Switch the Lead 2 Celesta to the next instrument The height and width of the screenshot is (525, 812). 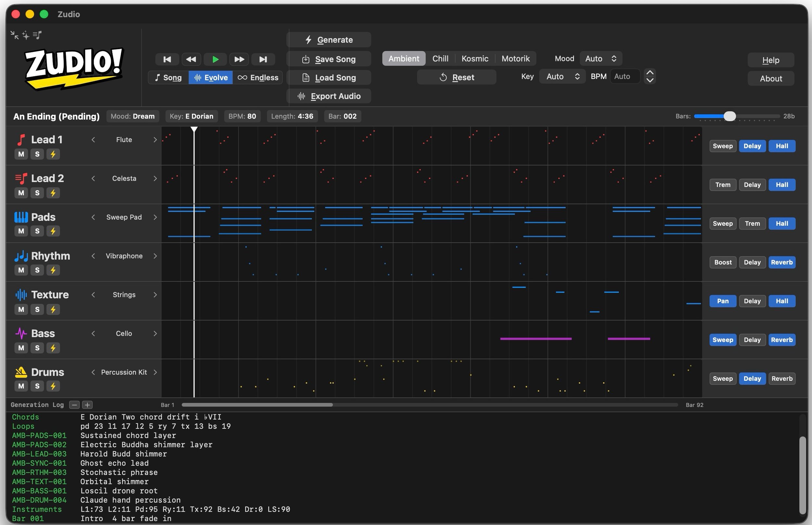(x=155, y=179)
